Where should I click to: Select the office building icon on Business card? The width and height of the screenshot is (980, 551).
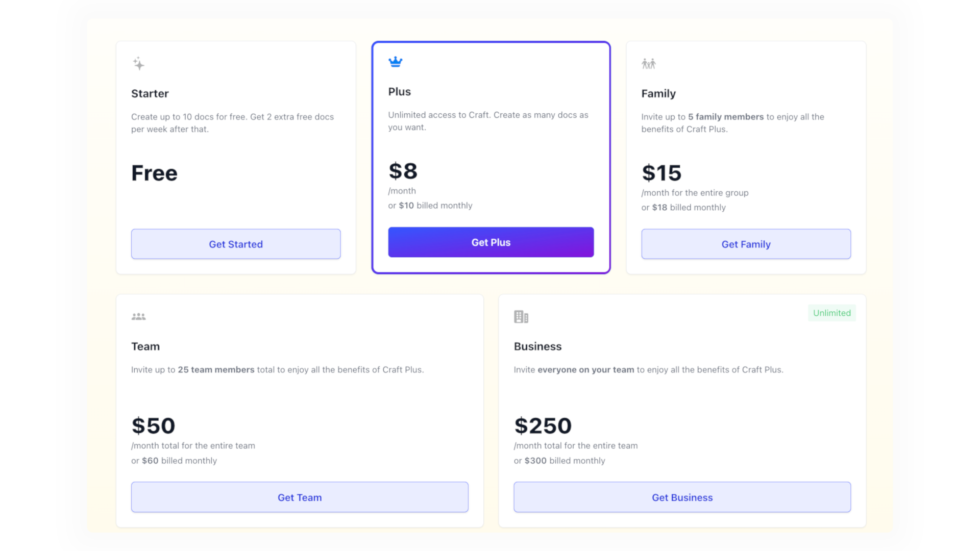tap(521, 316)
